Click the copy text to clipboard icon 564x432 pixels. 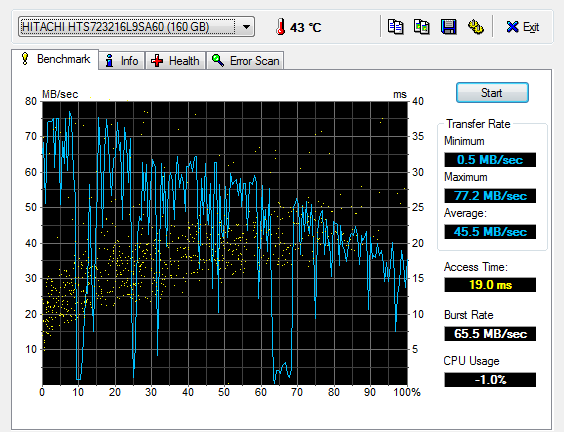[x=395, y=27]
